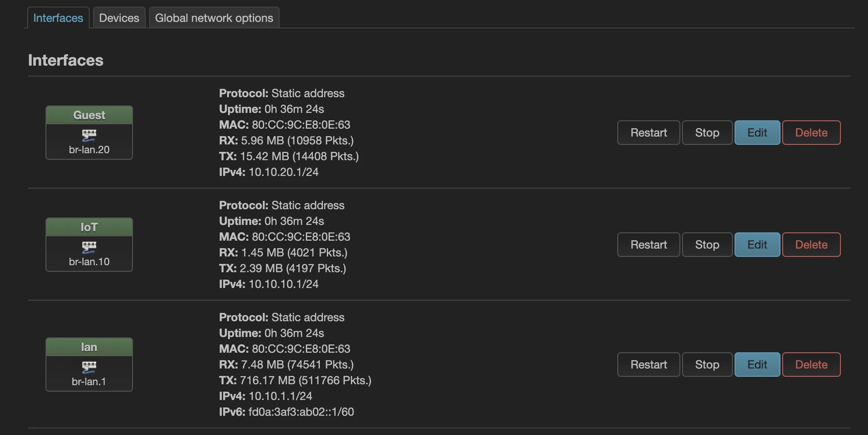Screen dimensions: 868x435
Task: Stop the IoT interface
Action: coord(707,245)
